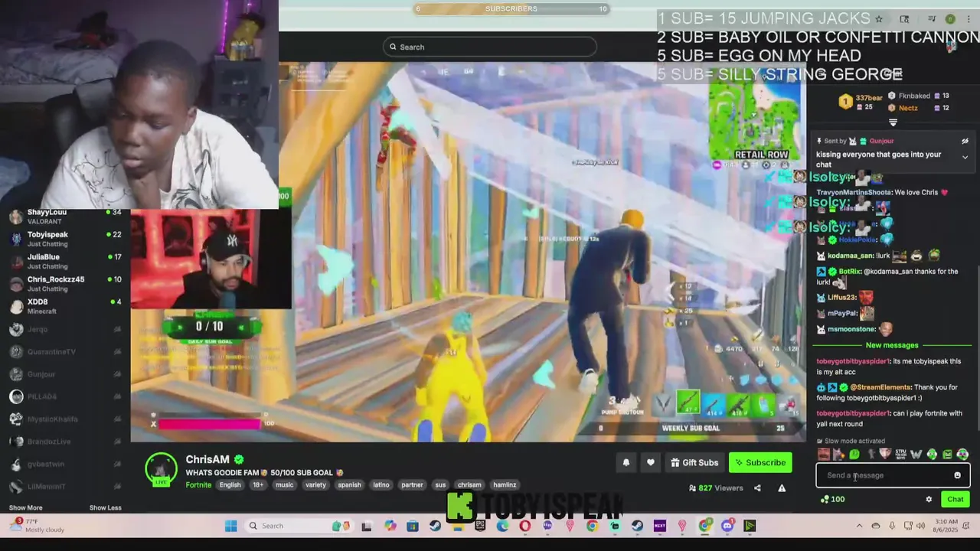Switch to Google Chrome in the taskbar
The width and height of the screenshot is (980, 551).
(x=705, y=526)
